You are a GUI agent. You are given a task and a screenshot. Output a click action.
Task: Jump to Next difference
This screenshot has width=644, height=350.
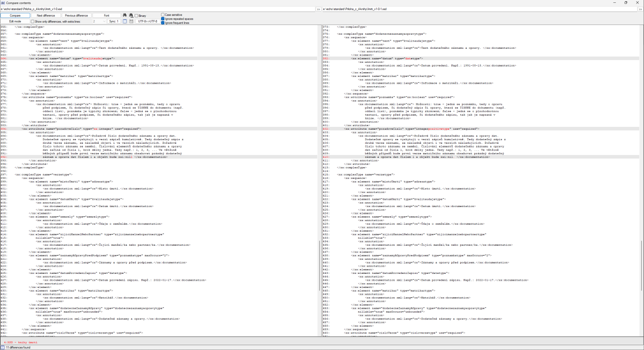pos(46,15)
